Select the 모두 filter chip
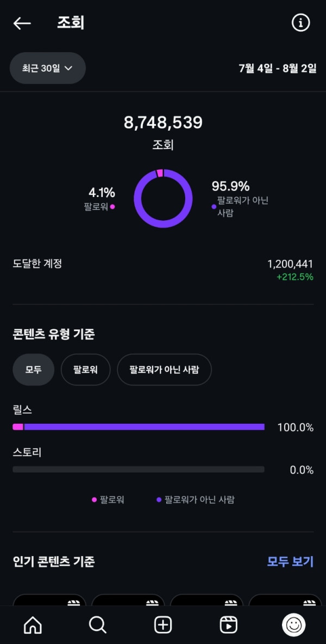Viewport: 326px width, 644px height. pyautogui.click(x=33, y=369)
